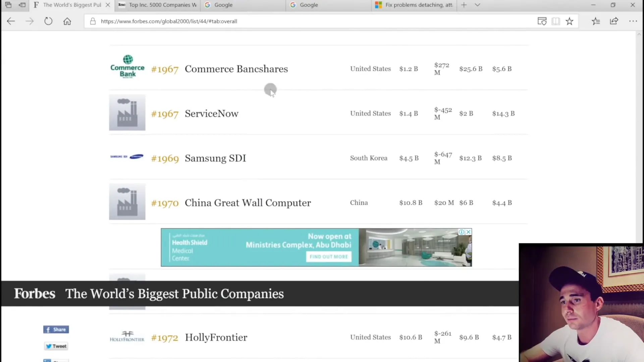Image resolution: width=644 pixels, height=362 pixels.
Task: Tweet this Forbes list
Action: pos(56,346)
